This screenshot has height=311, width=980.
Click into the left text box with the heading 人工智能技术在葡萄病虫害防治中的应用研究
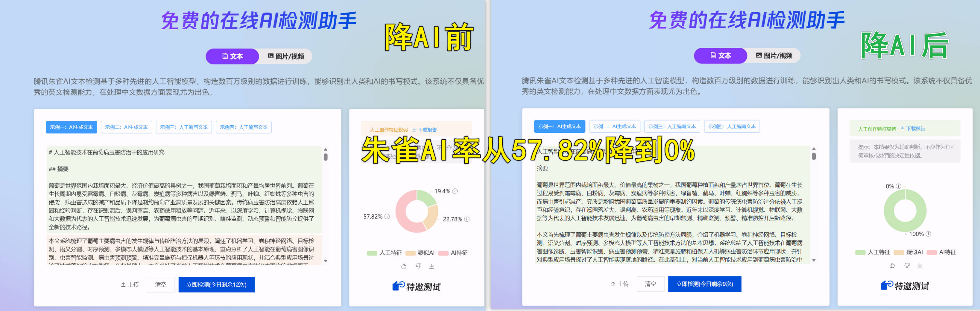184,206
